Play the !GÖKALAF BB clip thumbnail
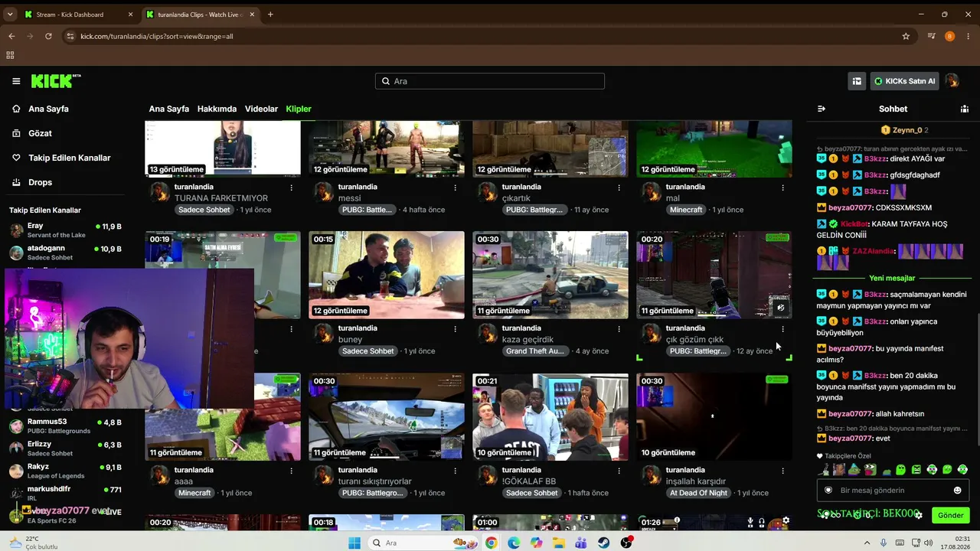Viewport: 980px width, 551px height. (550, 416)
